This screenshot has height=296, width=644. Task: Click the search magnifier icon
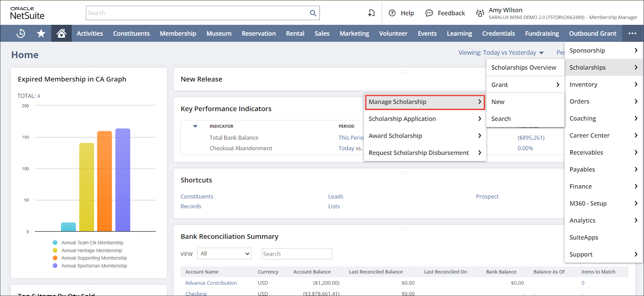click(x=313, y=13)
